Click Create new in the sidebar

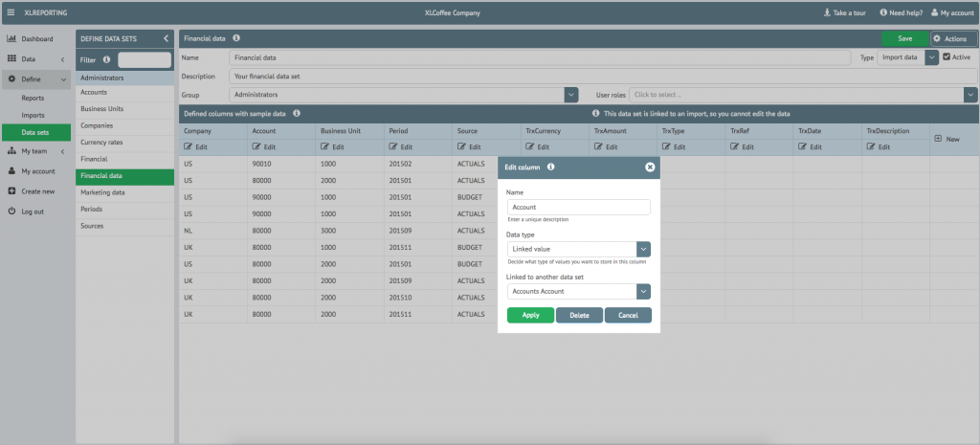[36, 191]
